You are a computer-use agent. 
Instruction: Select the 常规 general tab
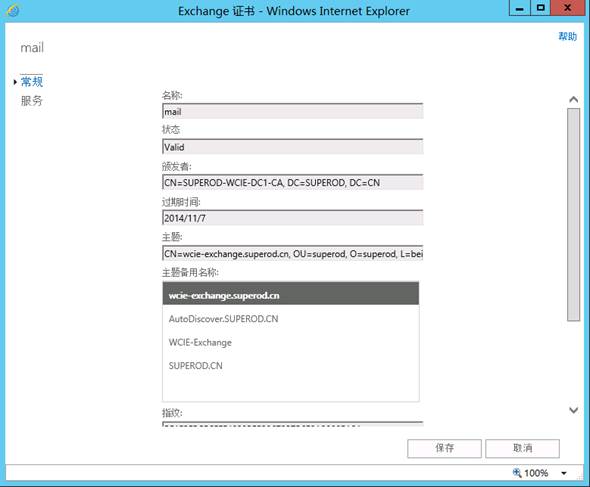point(32,82)
